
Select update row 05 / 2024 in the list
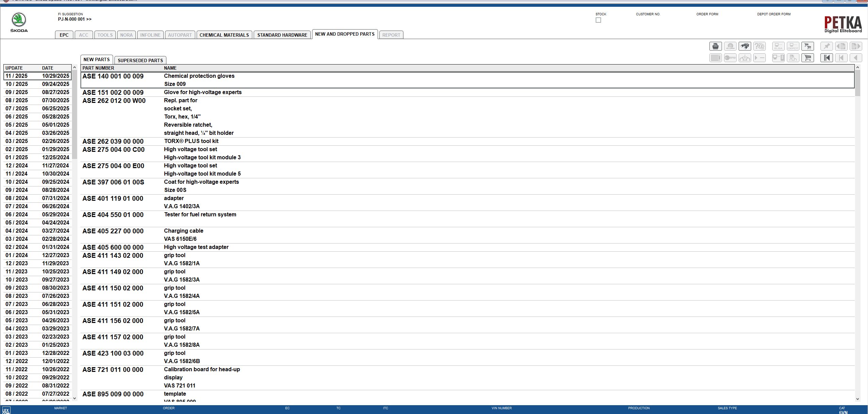(20, 223)
